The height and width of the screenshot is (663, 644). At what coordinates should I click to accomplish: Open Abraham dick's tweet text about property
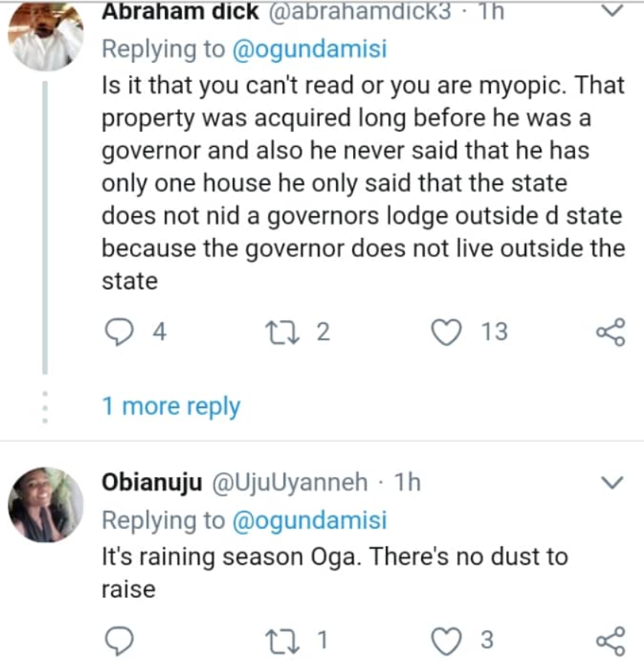point(363,183)
